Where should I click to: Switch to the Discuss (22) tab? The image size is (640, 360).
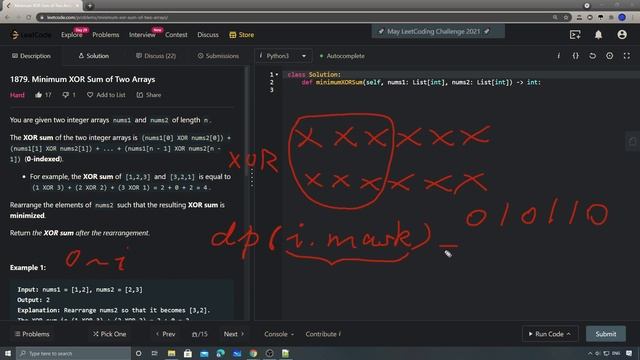(x=156, y=56)
